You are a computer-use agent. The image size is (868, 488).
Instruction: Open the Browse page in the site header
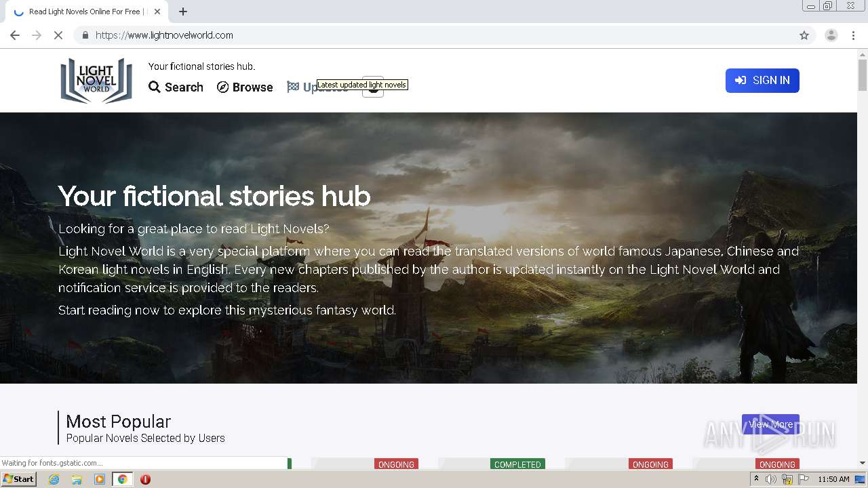pyautogui.click(x=245, y=87)
